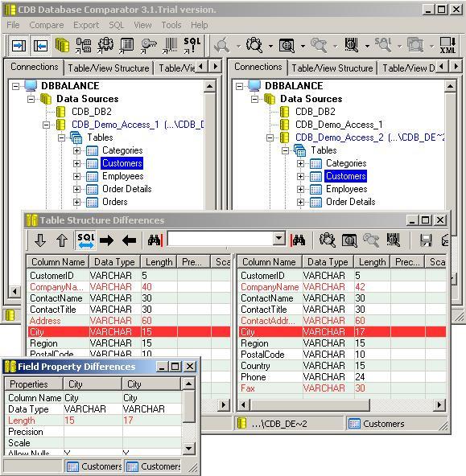Collapse left Data Sources node
This screenshot has width=466, height=476.
point(31,99)
